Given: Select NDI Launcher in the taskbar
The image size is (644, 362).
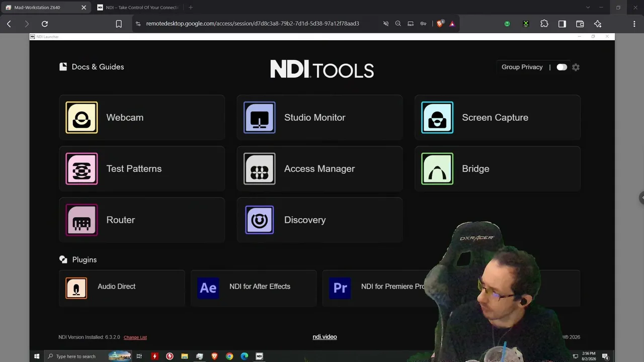Looking at the screenshot, I should (260, 356).
